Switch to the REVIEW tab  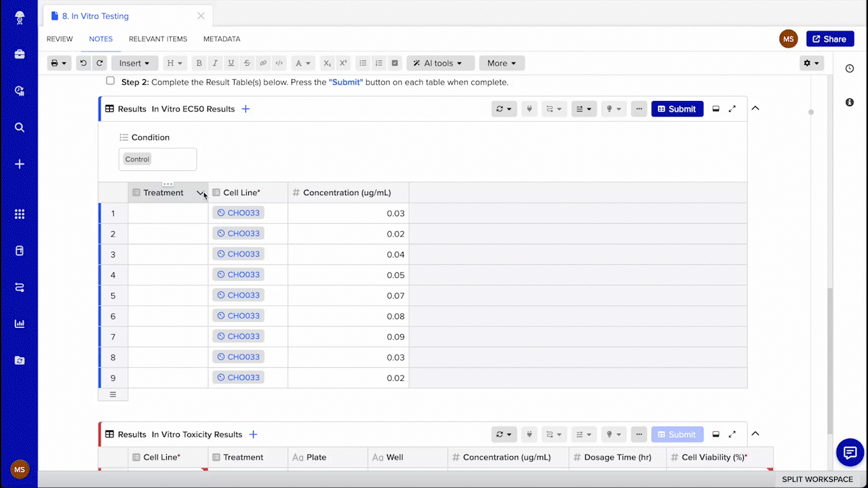click(x=60, y=39)
